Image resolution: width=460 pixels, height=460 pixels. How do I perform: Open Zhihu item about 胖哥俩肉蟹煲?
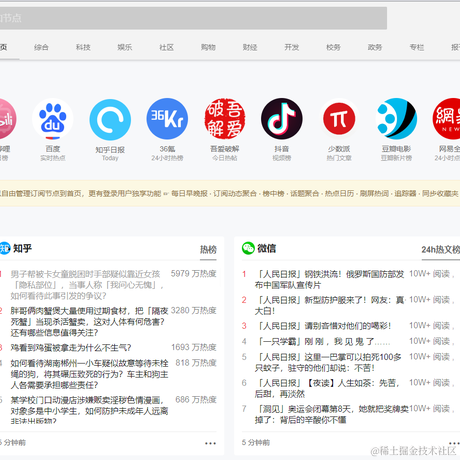89,322
